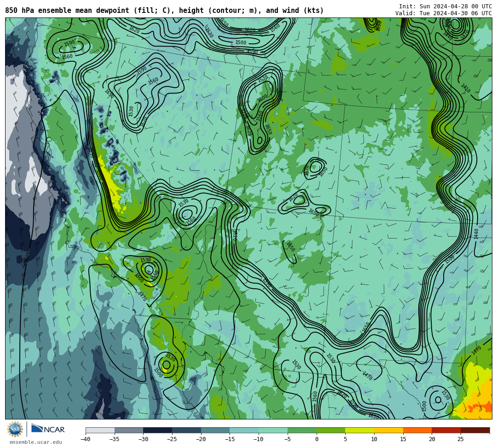Click the ensemble.ucar.edu text
497x448 pixels.
coord(36,442)
